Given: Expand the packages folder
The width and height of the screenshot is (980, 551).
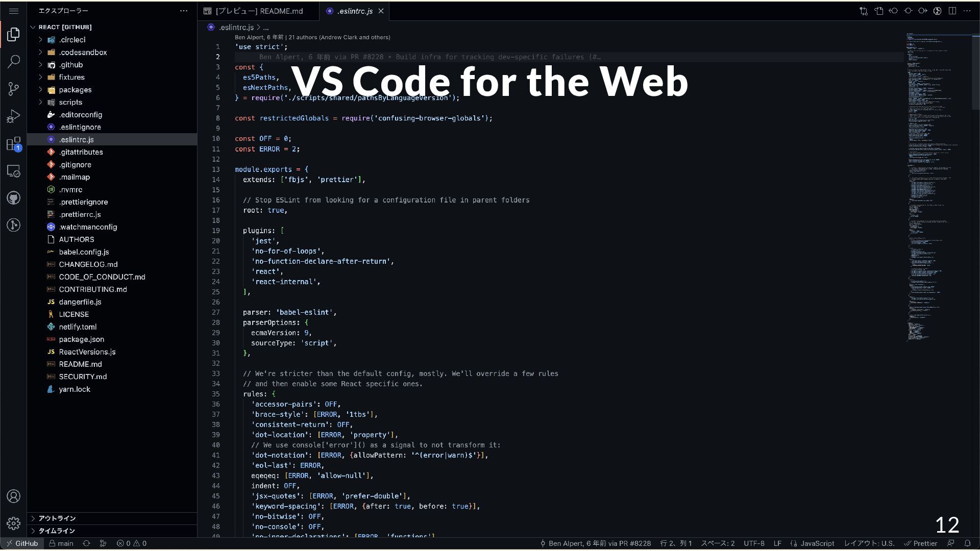Looking at the screenshot, I should point(75,90).
